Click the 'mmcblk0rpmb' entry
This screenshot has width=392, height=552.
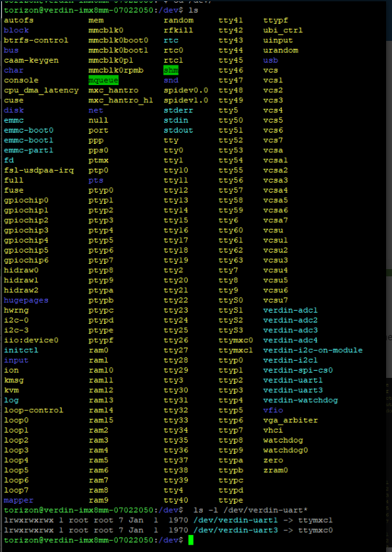[116, 71]
